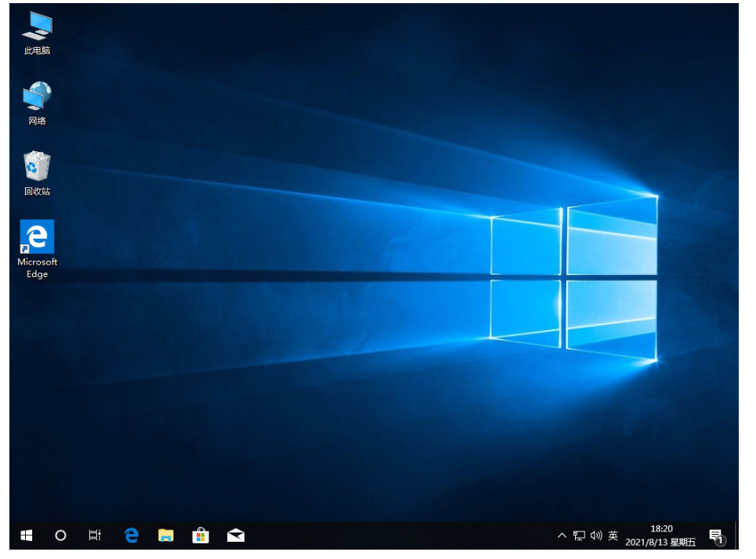
Task: Open File Explorer from the taskbar
Action: pos(165,536)
